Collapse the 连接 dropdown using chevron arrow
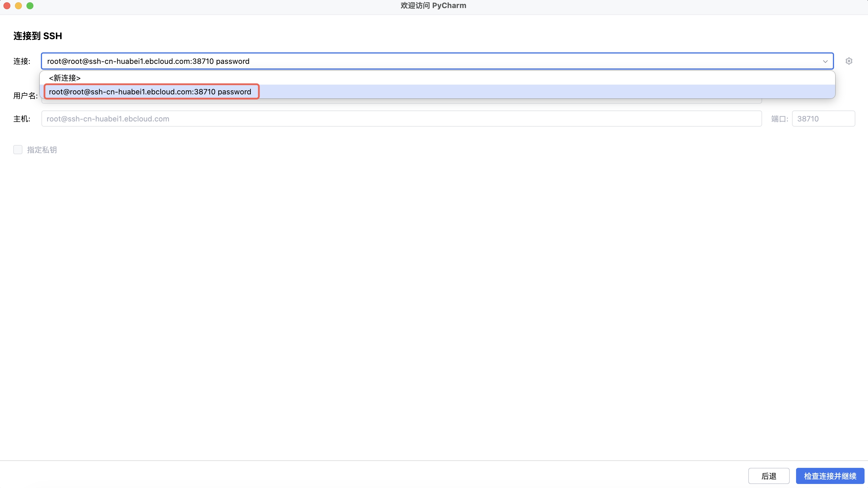This screenshot has height=488, width=868. (825, 61)
